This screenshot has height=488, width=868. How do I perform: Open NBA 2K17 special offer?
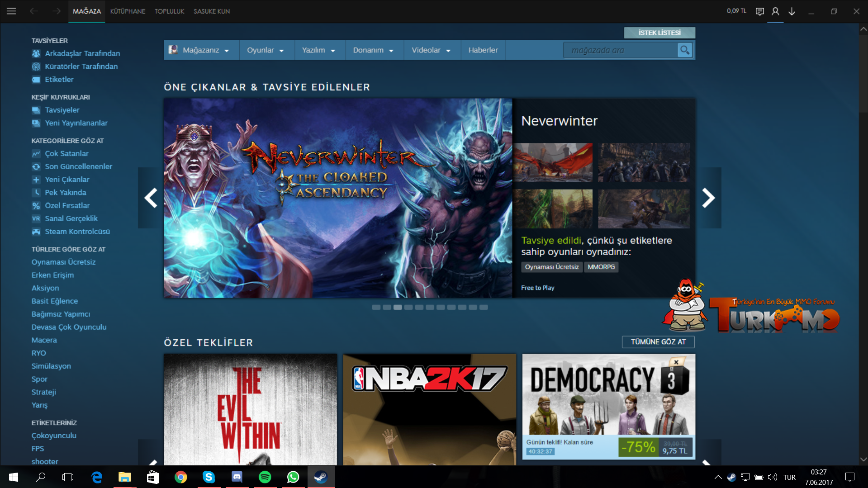pos(430,409)
